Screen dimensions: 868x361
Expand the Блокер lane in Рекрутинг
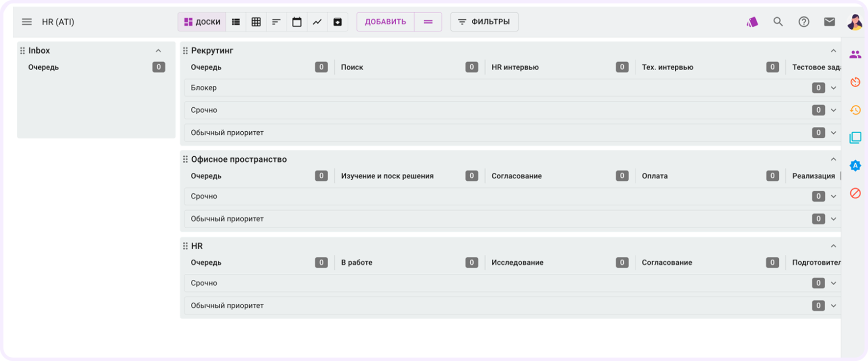833,88
